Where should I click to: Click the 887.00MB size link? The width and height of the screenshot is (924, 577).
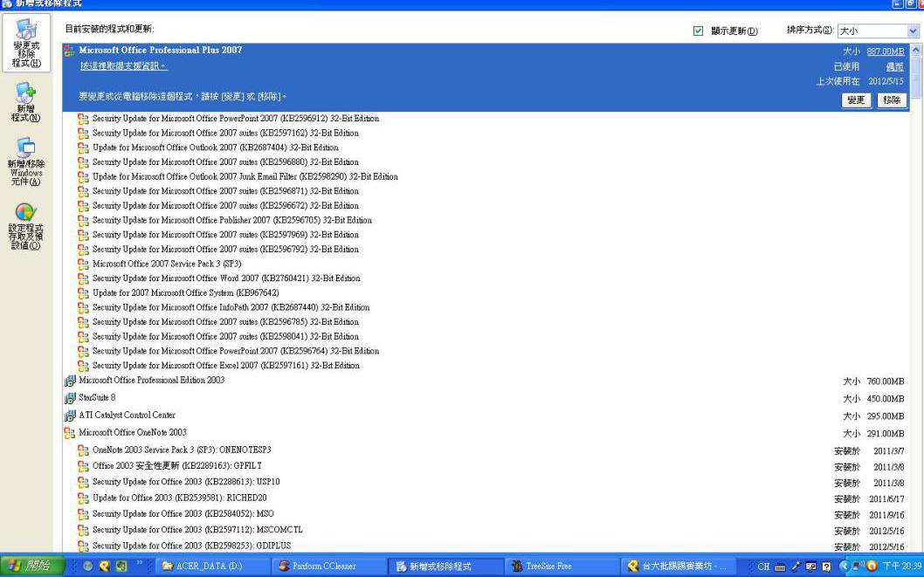click(x=885, y=52)
